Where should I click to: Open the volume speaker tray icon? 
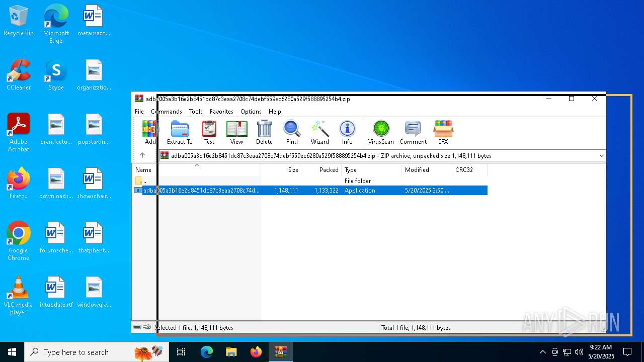(x=579, y=352)
